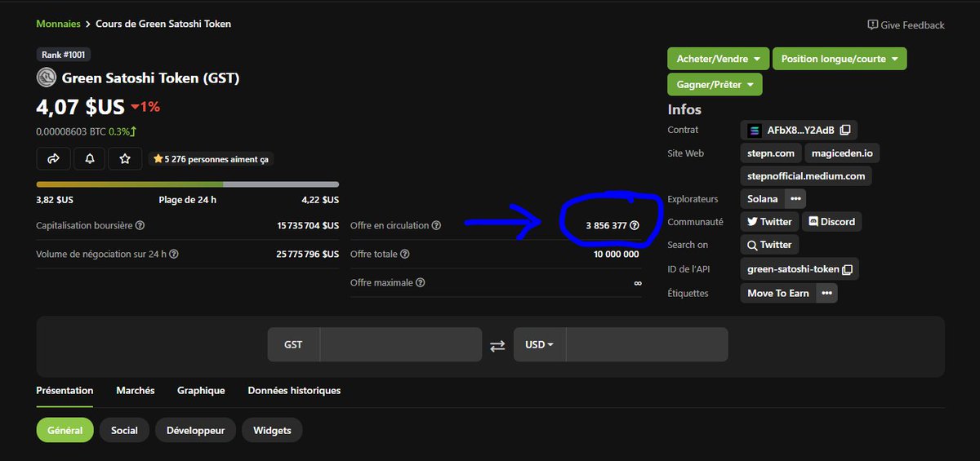This screenshot has width=980, height=461.
Task: Open the Gagner/Prêter dropdown
Action: point(715,84)
